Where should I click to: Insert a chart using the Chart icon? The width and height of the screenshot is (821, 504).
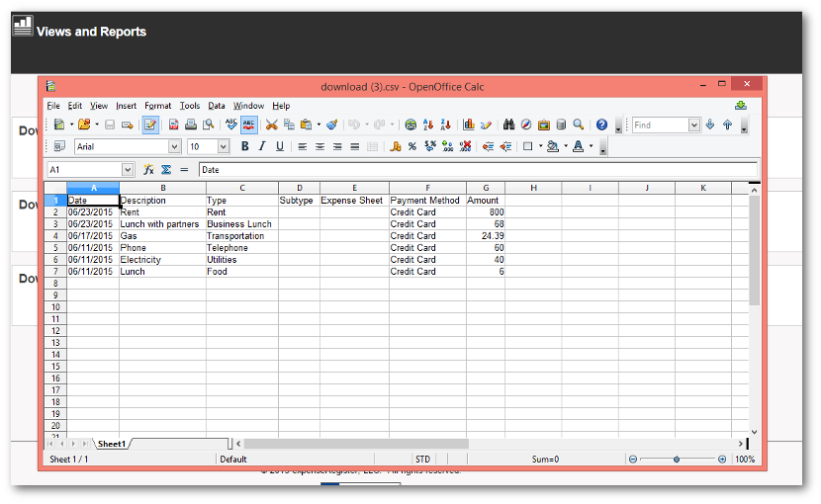click(468, 125)
